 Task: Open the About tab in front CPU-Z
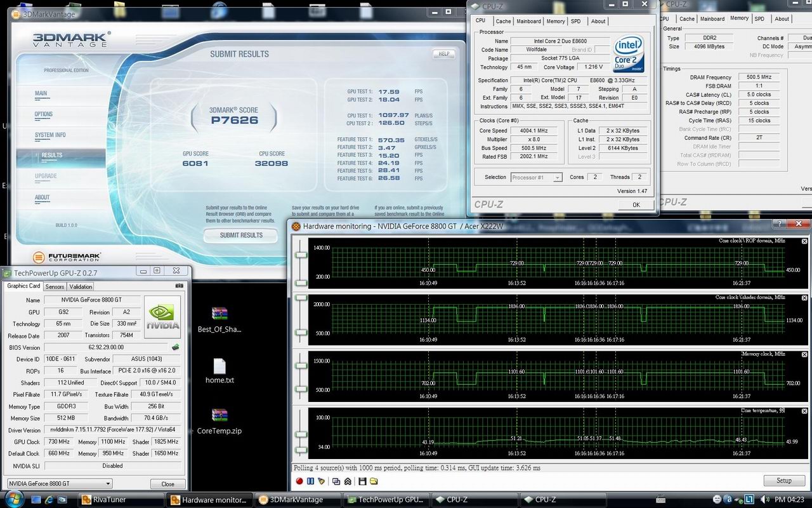coord(598,21)
